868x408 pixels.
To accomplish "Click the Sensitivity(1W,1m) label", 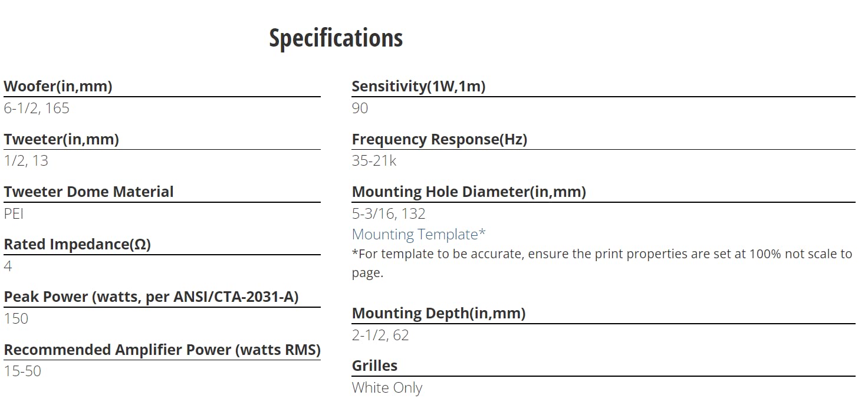I will point(419,86).
